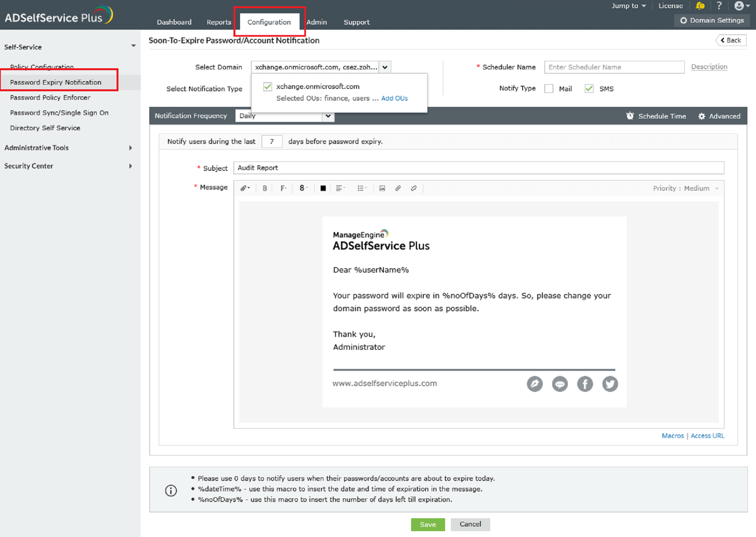
Task: Enable the Mail notify checkbox
Action: [x=549, y=89]
